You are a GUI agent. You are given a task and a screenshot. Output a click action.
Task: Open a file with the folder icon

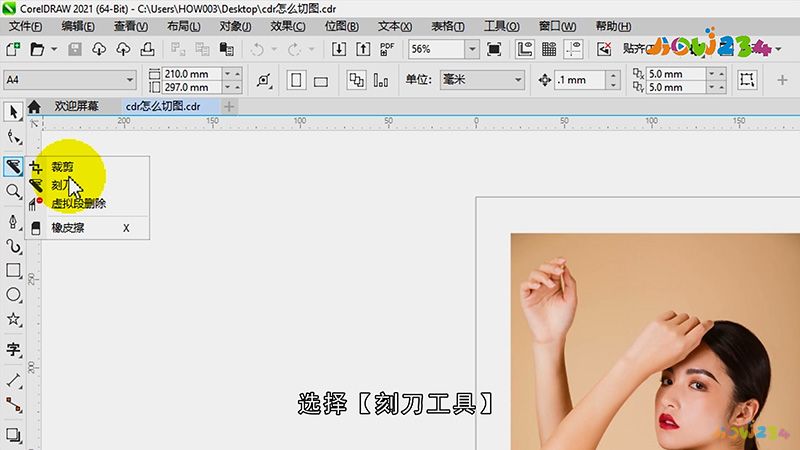37,49
